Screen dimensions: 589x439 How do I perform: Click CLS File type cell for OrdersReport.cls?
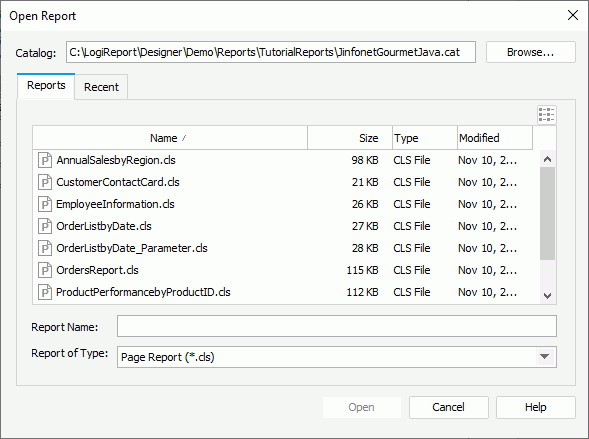(x=412, y=270)
